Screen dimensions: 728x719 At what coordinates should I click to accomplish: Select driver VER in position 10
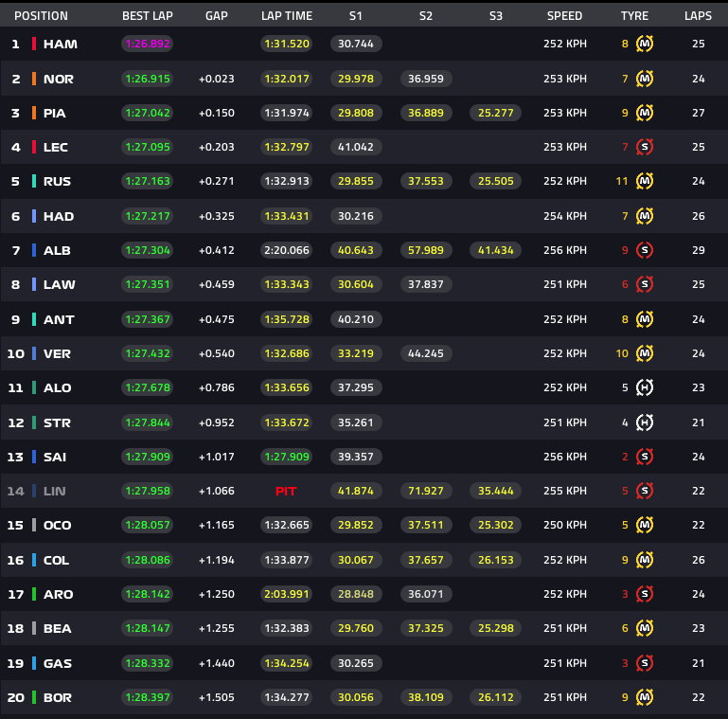coord(57,354)
